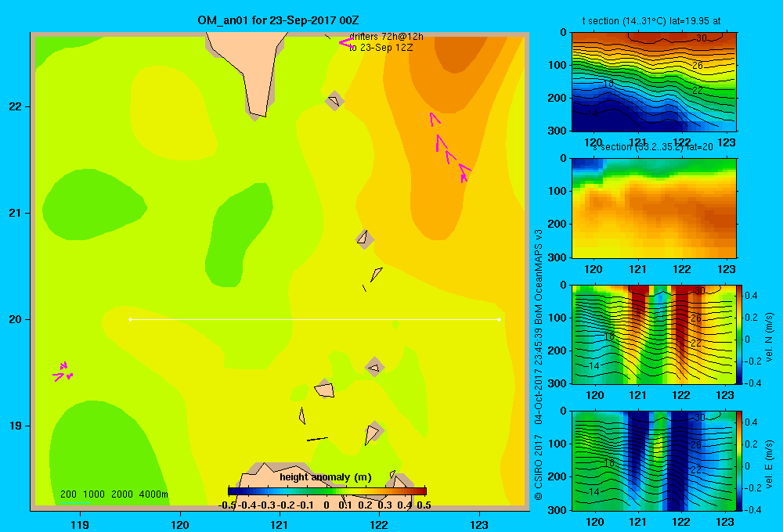
Task: Click the depth legend '200 1000 2000 4000m'
Action: (x=114, y=494)
